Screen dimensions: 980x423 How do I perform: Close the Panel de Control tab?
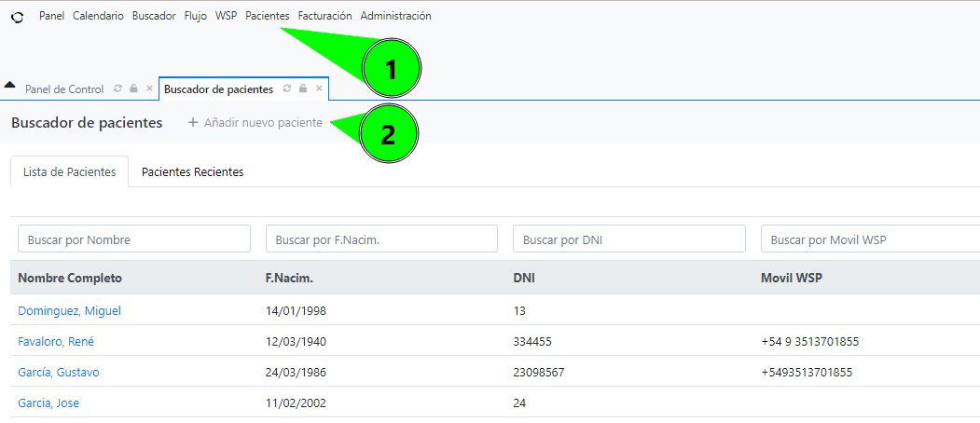[x=149, y=89]
